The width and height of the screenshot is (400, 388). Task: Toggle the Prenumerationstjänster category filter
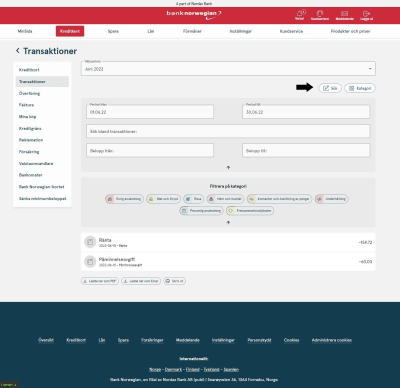(250, 211)
